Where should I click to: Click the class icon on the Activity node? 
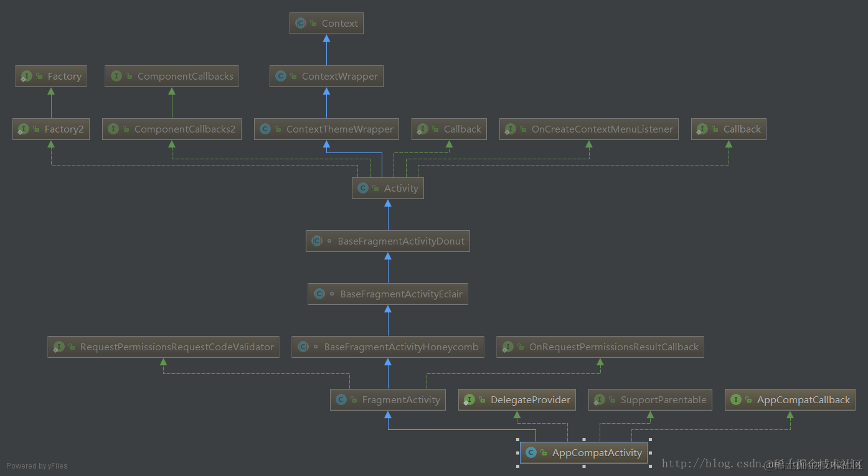pyautogui.click(x=363, y=189)
